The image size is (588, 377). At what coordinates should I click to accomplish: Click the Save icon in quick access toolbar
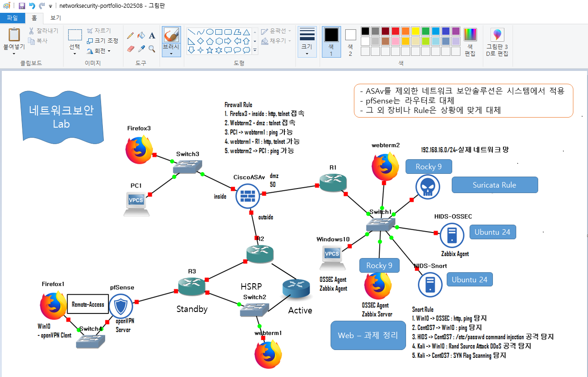21,6
